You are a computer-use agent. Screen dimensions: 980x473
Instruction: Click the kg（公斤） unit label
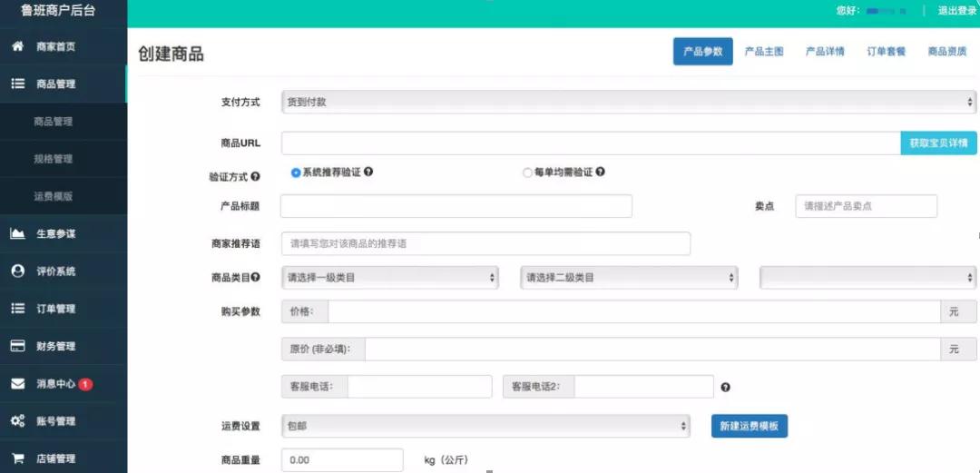446,460
